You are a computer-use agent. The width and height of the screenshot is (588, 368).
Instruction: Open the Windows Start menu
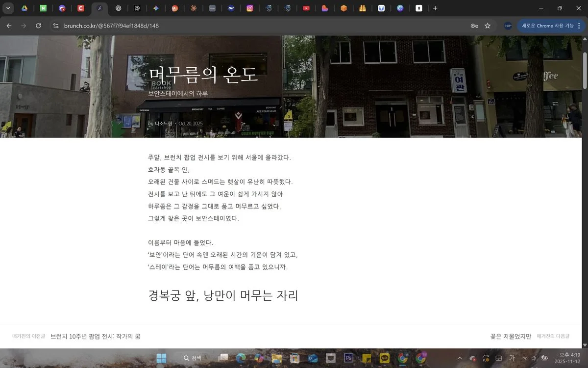coord(161,358)
